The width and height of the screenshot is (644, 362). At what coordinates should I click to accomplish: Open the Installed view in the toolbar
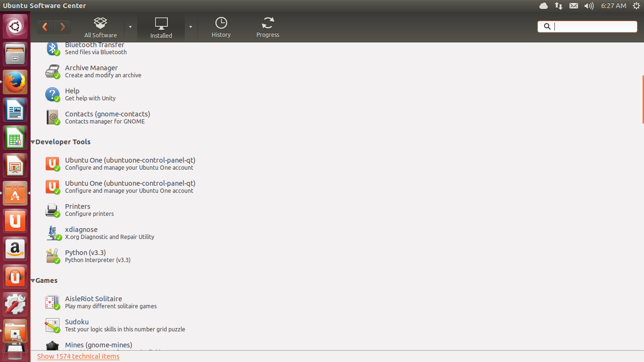click(161, 26)
